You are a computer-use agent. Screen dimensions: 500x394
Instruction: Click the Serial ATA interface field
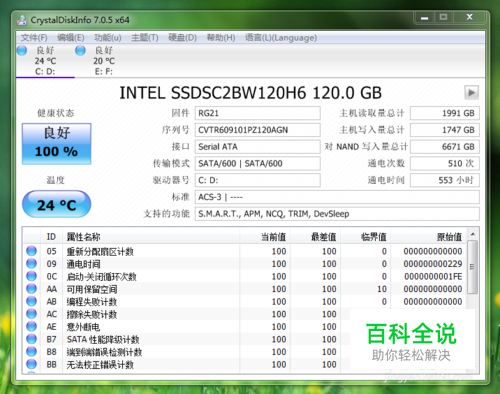click(258, 147)
